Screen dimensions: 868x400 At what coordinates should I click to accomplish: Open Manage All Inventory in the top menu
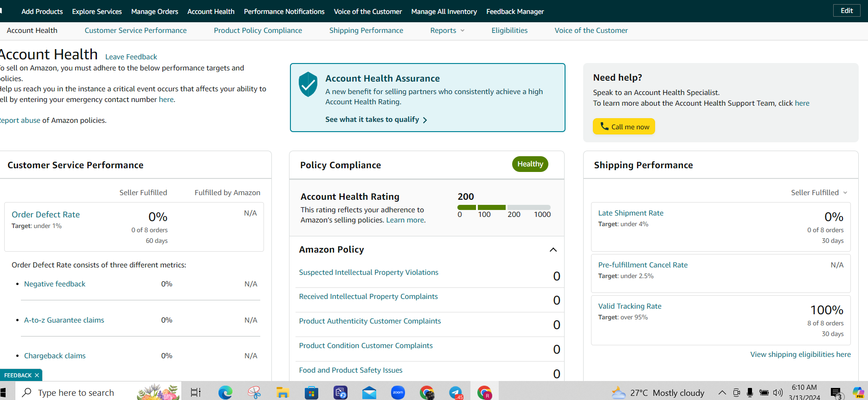444,12
